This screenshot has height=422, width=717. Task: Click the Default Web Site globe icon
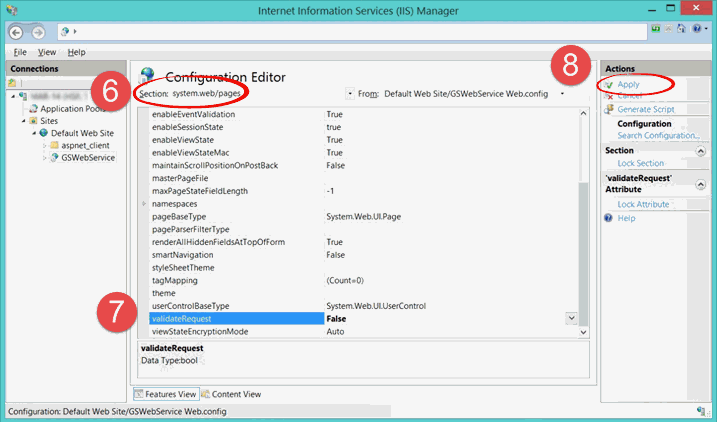(43, 132)
